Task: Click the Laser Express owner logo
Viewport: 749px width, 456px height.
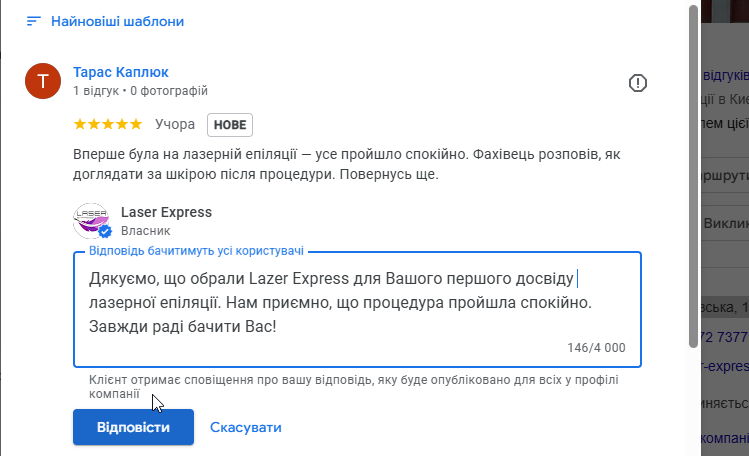Action: [92, 220]
